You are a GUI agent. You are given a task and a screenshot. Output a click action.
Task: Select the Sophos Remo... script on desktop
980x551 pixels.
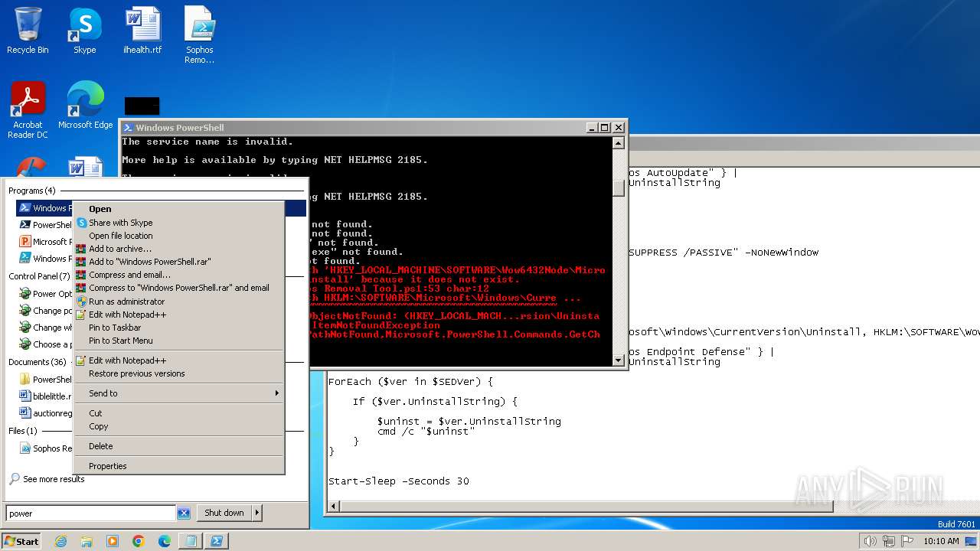(x=200, y=36)
